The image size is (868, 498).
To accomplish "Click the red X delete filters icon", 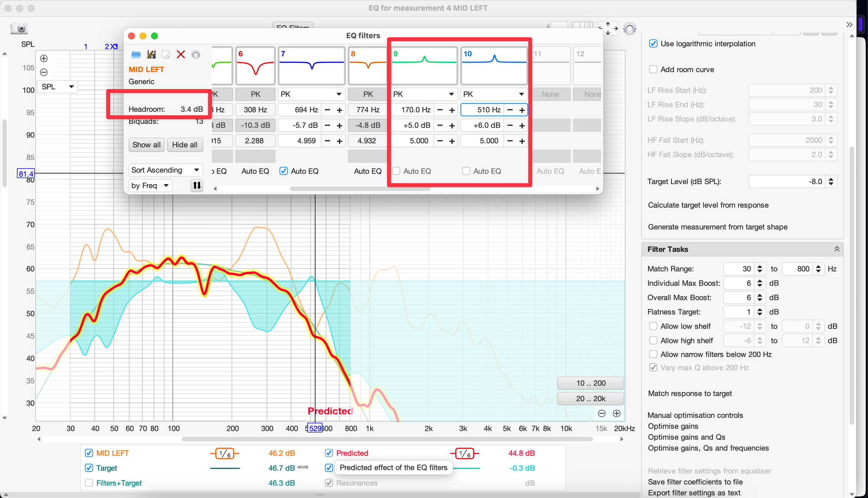I will point(181,55).
